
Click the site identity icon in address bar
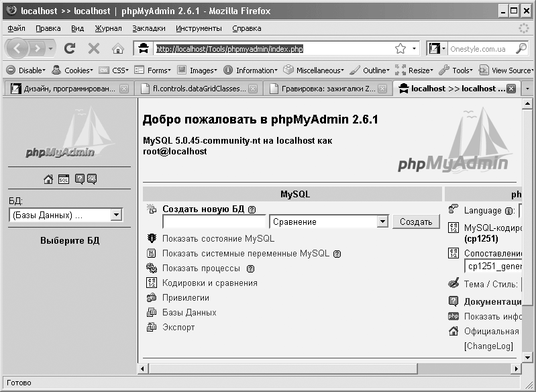click(x=144, y=48)
